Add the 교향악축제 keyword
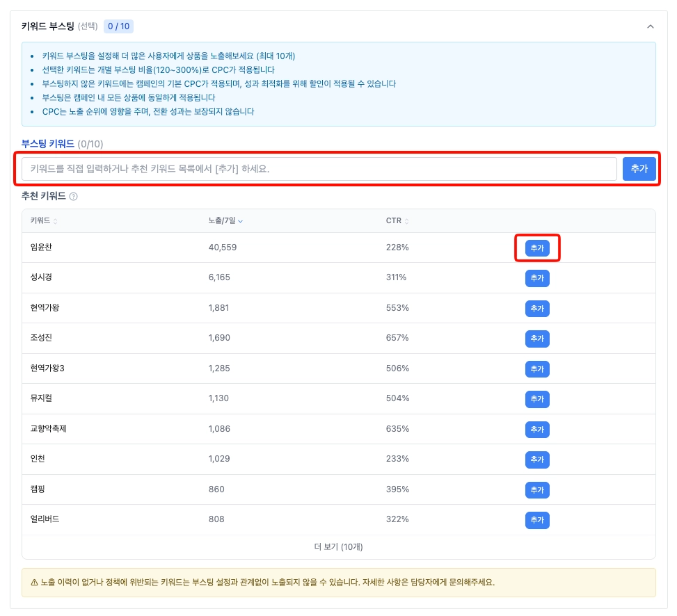The image size is (677, 616). 537,429
